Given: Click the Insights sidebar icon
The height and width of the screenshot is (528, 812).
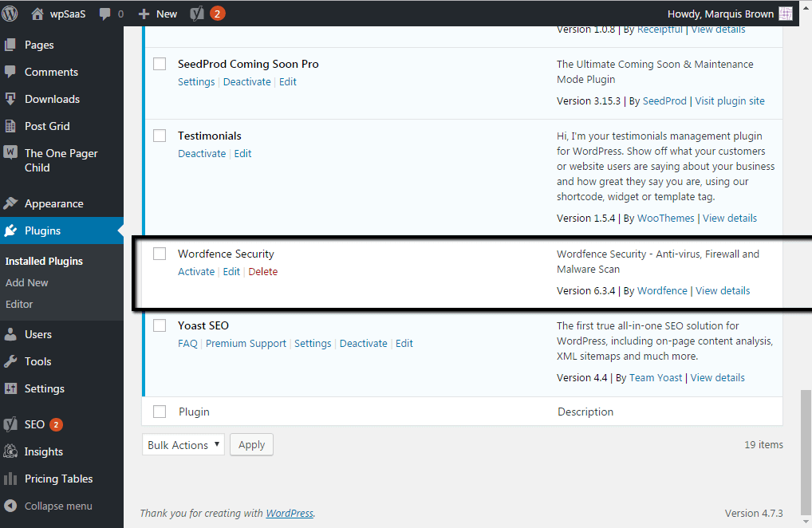Looking at the screenshot, I should point(10,451).
